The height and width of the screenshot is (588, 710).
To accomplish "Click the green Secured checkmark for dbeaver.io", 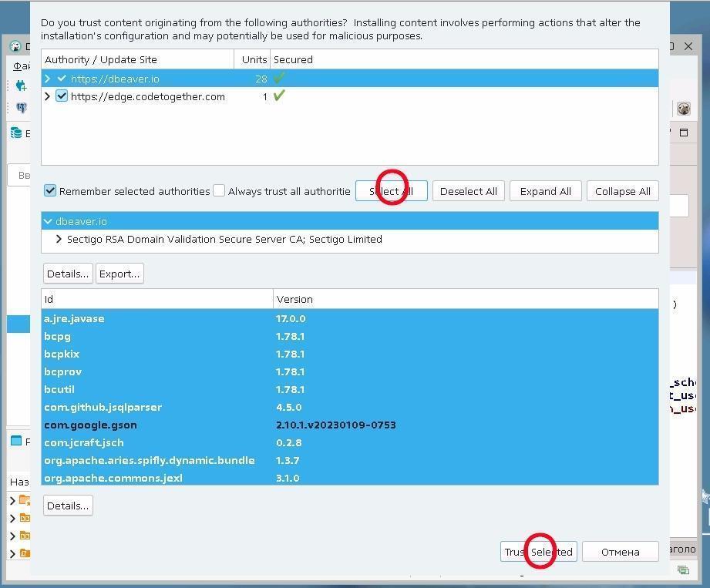I will tap(279, 79).
